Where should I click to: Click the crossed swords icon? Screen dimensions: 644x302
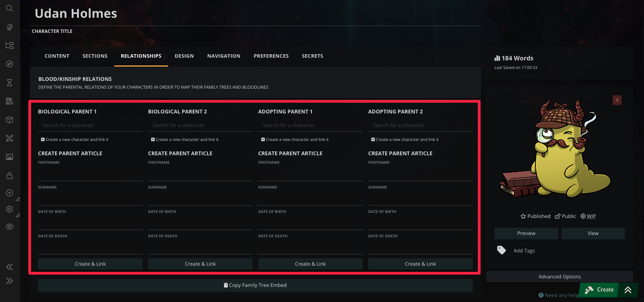click(10, 138)
